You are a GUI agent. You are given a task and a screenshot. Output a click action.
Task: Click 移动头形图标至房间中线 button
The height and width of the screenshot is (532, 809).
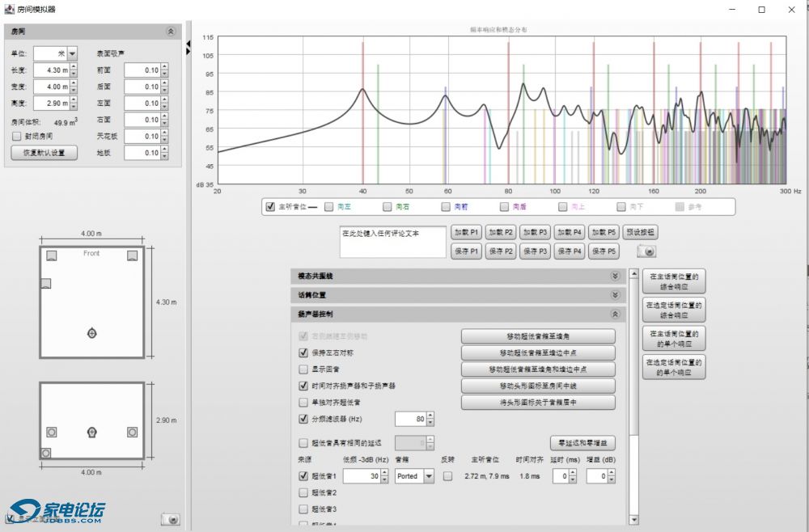[x=538, y=386]
